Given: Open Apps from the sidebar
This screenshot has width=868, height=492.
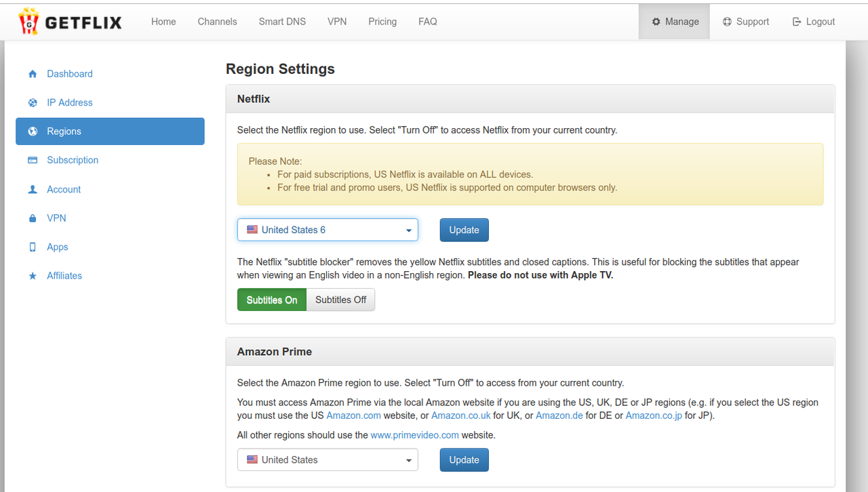Looking at the screenshot, I should pos(110,247).
